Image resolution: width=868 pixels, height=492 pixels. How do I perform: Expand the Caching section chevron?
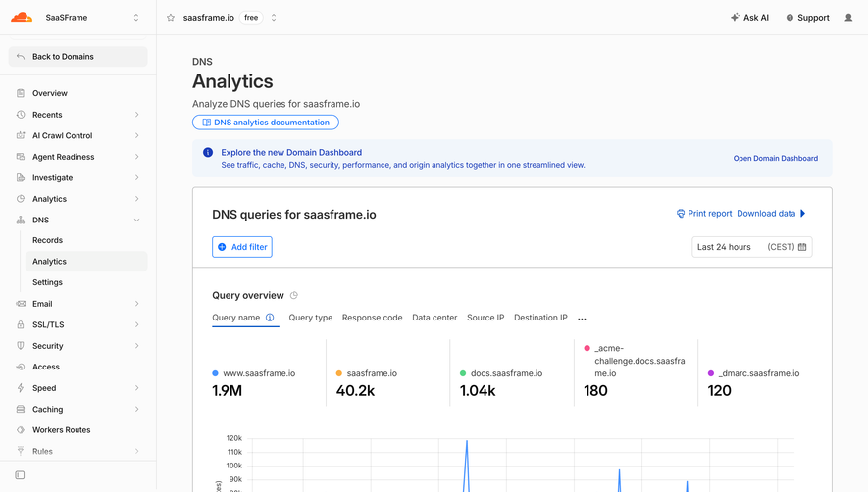[x=136, y=409]
